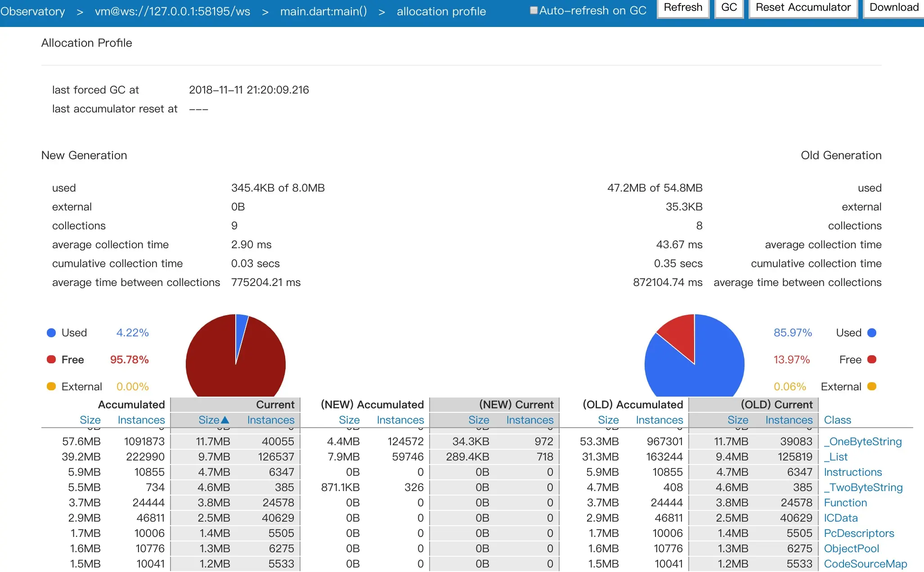Click red Free swatch in Old Generation legend
The image size is (924, 572).
872,359
